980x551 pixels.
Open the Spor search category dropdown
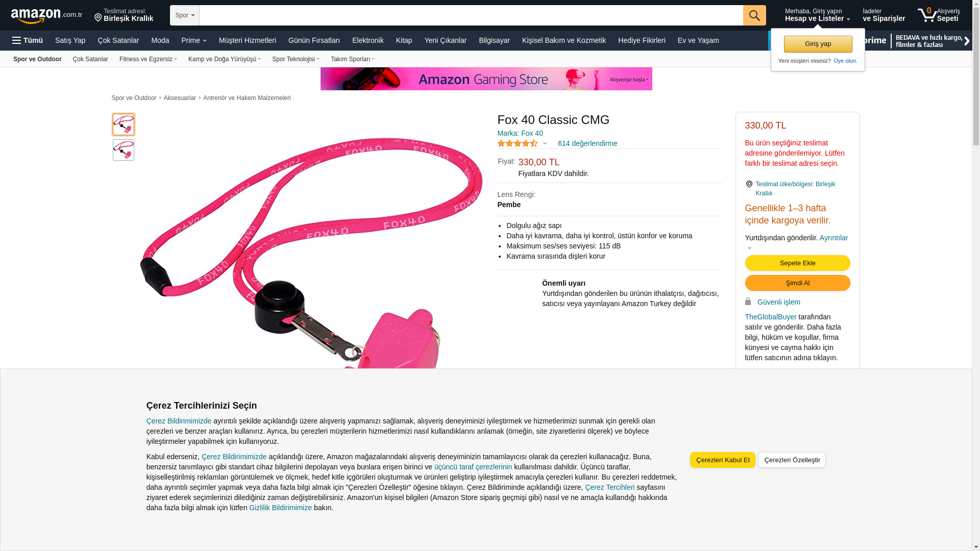point(185,15)
